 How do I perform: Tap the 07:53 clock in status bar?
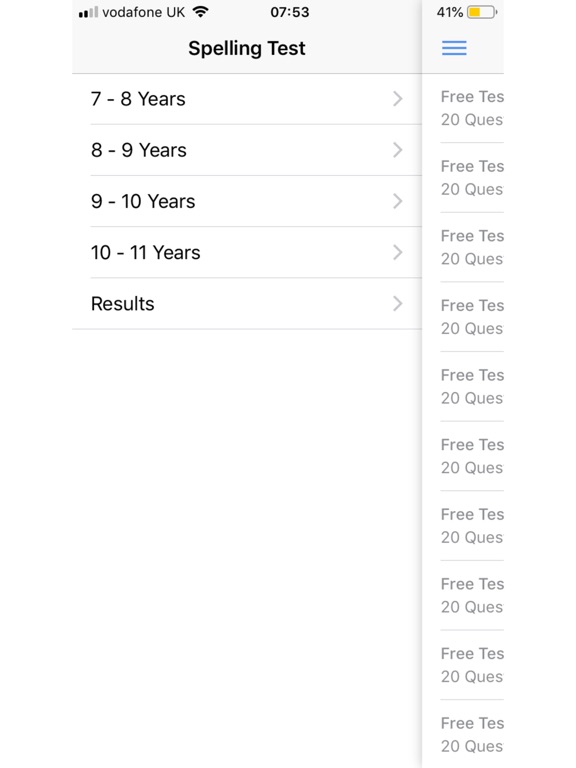289,12
